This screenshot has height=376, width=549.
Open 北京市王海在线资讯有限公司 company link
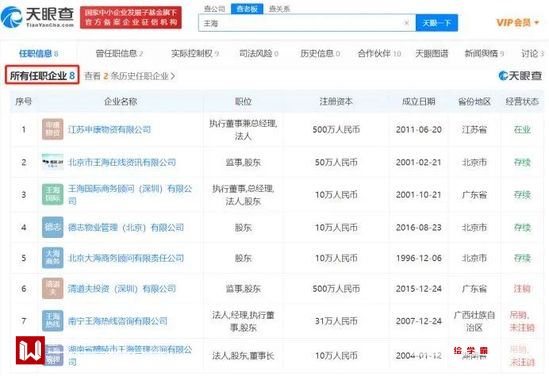[x=122, y=162]
